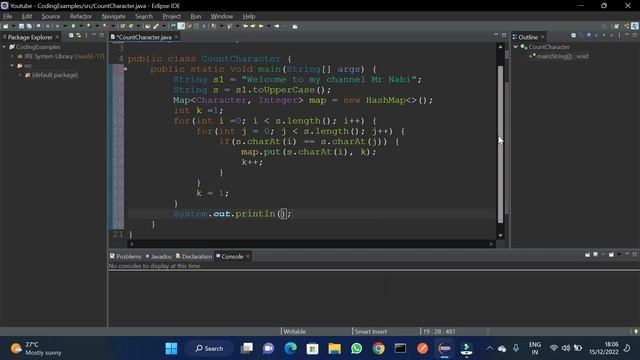Viewport: 640px width, 360px height.
Task: Expand the JRE System Library node
Action: coord(12,56)
